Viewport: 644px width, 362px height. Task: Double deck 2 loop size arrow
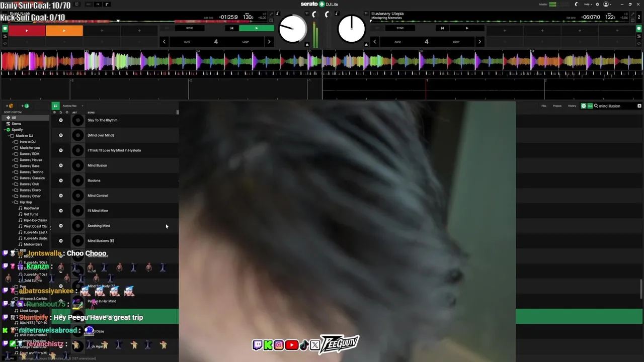pos(479,42)
